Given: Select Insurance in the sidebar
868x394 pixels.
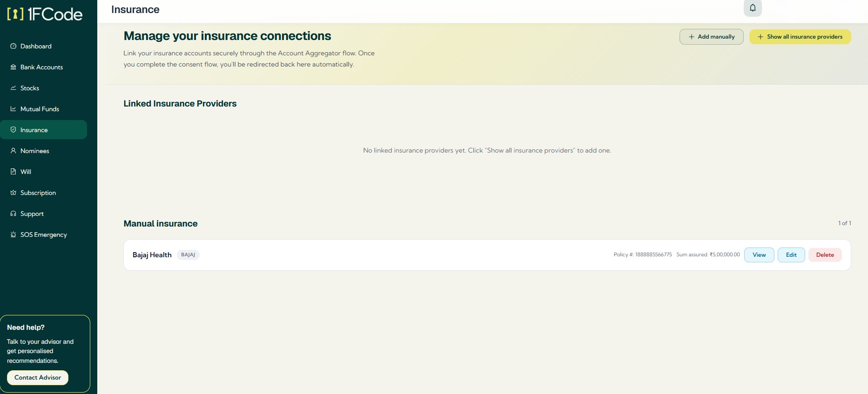Looking at the screenshot, I should click(44, 130).
